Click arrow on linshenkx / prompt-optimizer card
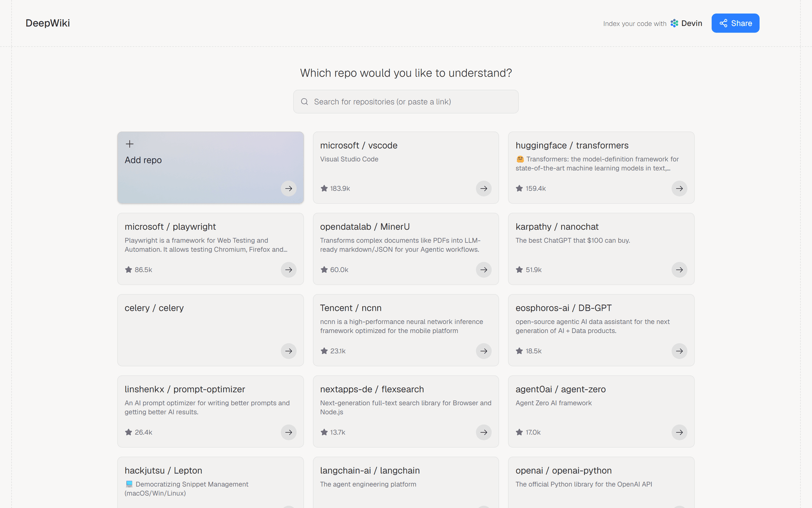Screen dimensions: 812x508 (288, 432)
